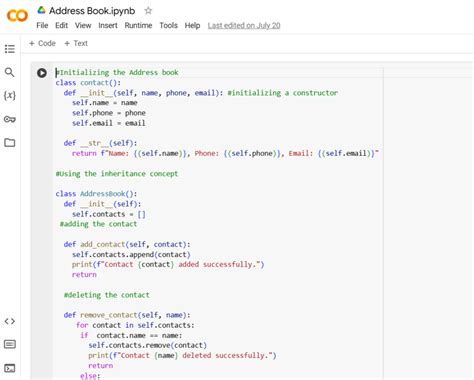Viewport: 474px width, 380px height.
Task: Click the line class AddressBook():
Action: (96, 194)
